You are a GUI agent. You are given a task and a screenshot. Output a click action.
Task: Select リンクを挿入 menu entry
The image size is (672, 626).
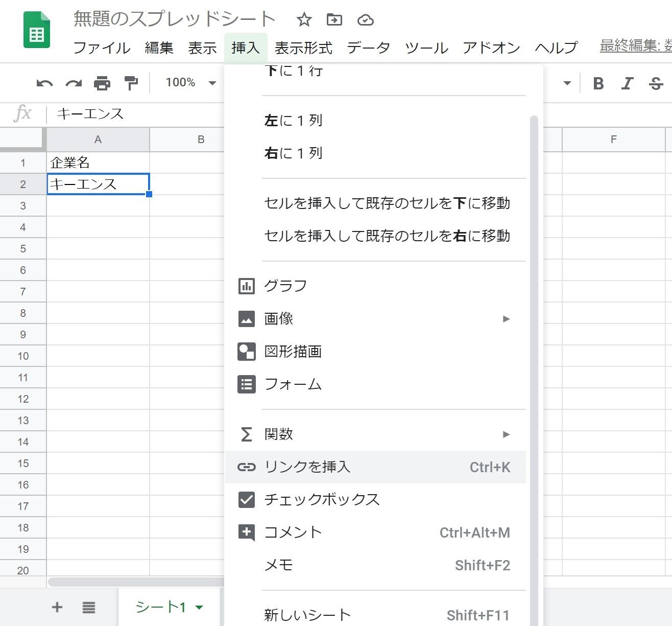click(x=375, y=467)
